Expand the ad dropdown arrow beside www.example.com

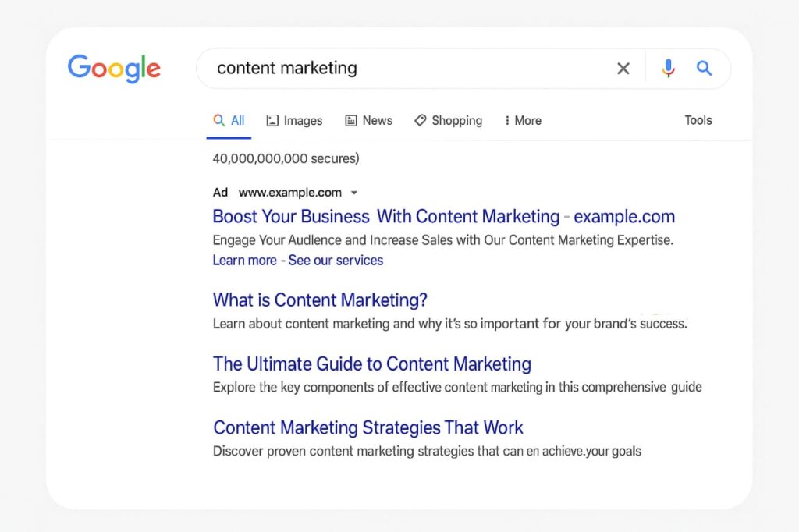coord(354,193)
